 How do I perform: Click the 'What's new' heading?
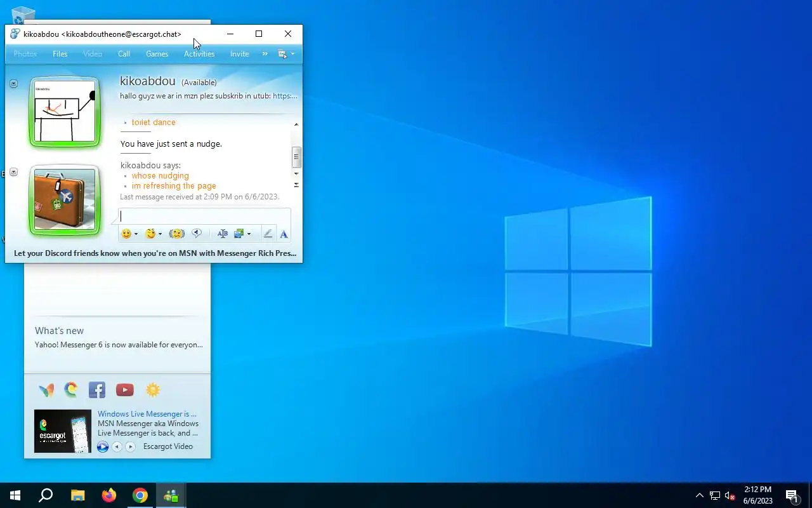click(59, 331)
